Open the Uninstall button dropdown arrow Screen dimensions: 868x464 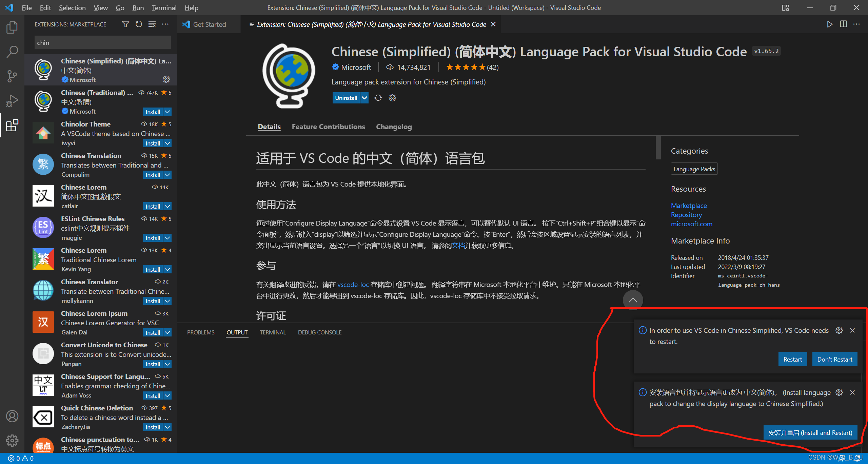(x=364, y=98)
